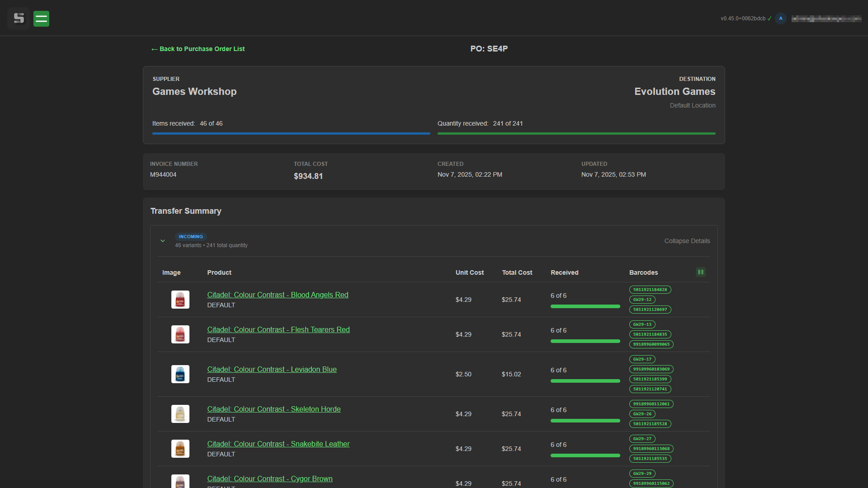Click the Snakebite Leather paint image
This screenshot has height=488, width=868.
click(x=180, y=449)
